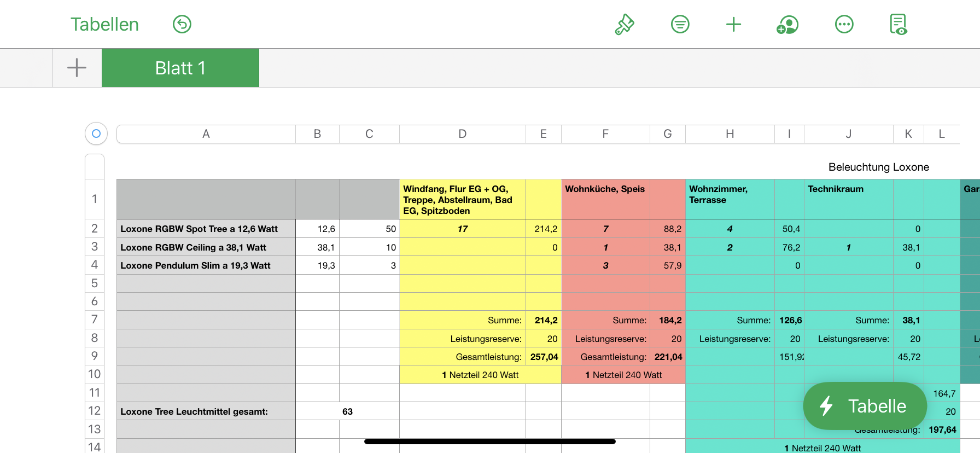Select the Gesamtleistung value 257,04
The width and height of the screenshot is (980, 453).
tap(544, 357)
